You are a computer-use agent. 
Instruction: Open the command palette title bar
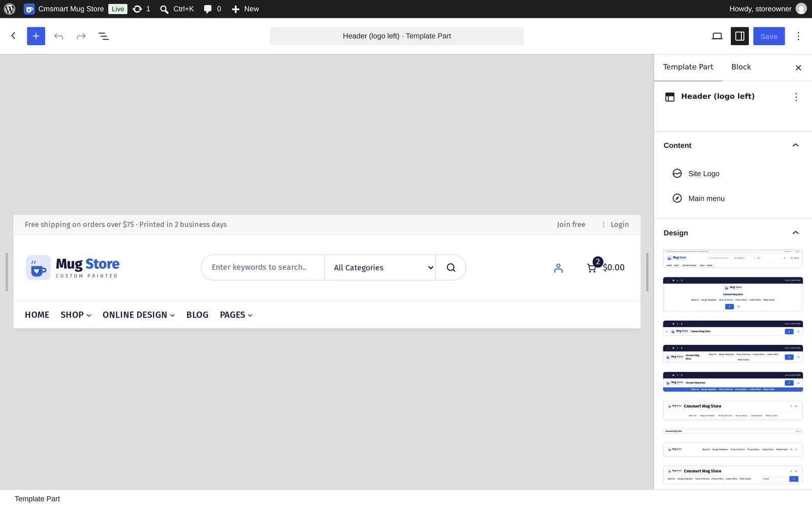pyautogui.click(x=397, y=36)
